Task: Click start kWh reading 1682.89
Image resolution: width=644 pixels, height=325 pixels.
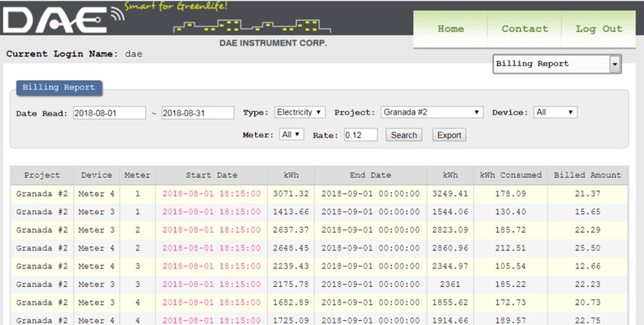Action: (x=291, y=302)
